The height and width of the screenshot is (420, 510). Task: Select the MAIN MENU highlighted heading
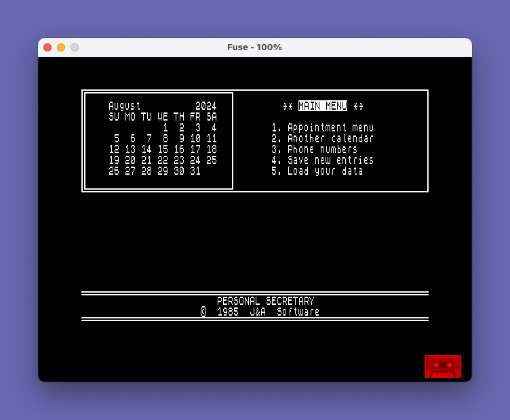323,106
